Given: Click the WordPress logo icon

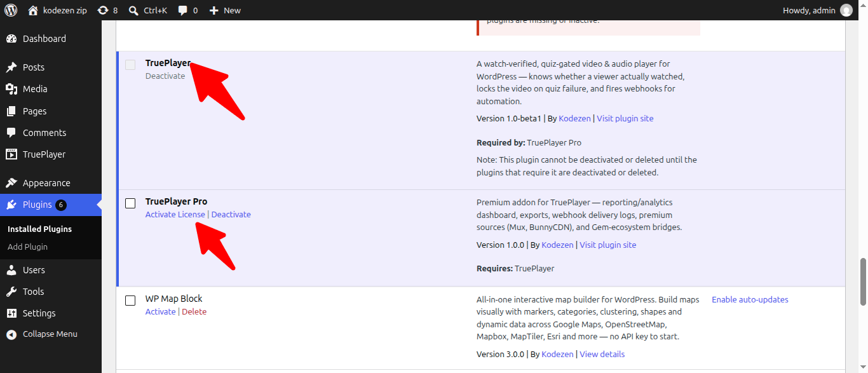Looking at the screenshot, I should 11,10.
